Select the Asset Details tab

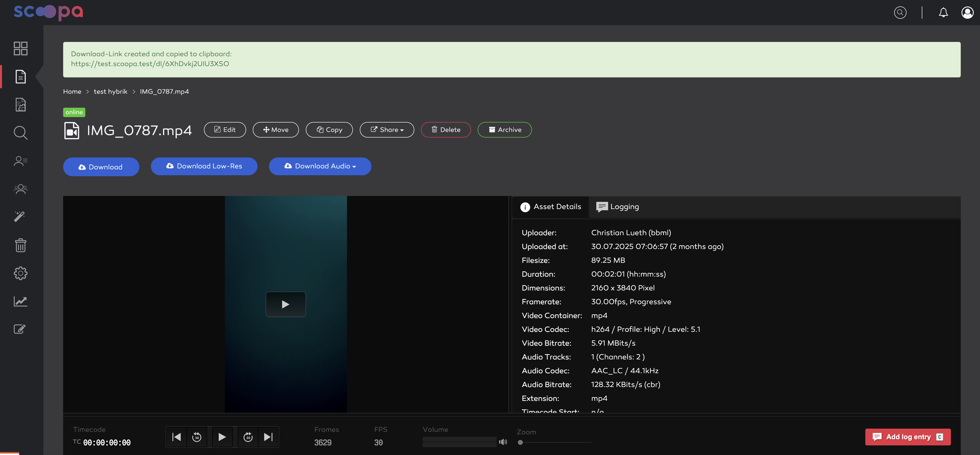pyautogui.click(x=550, y=207)
